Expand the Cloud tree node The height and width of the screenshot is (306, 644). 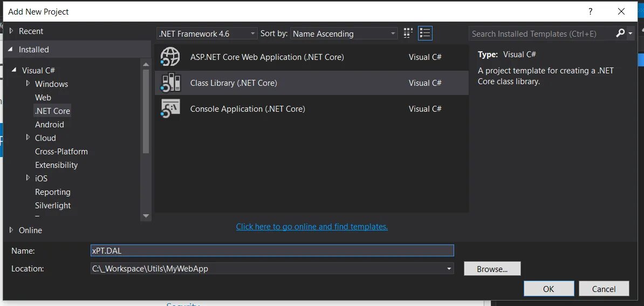click(28, 138)
